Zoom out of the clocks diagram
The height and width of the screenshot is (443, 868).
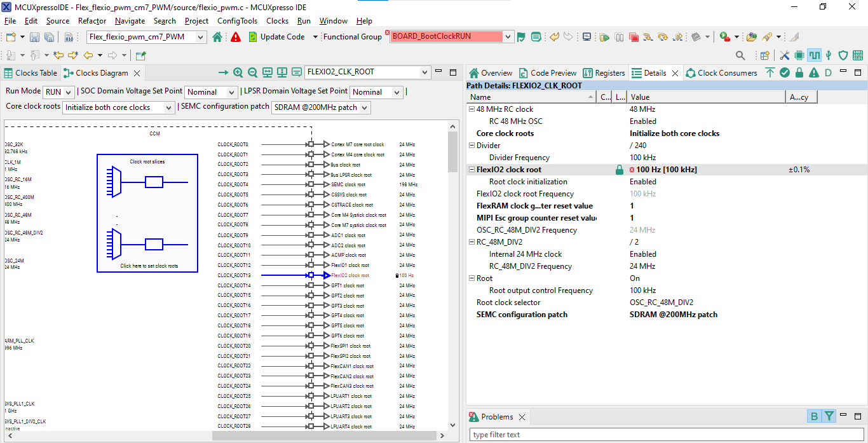click(252, 72)
